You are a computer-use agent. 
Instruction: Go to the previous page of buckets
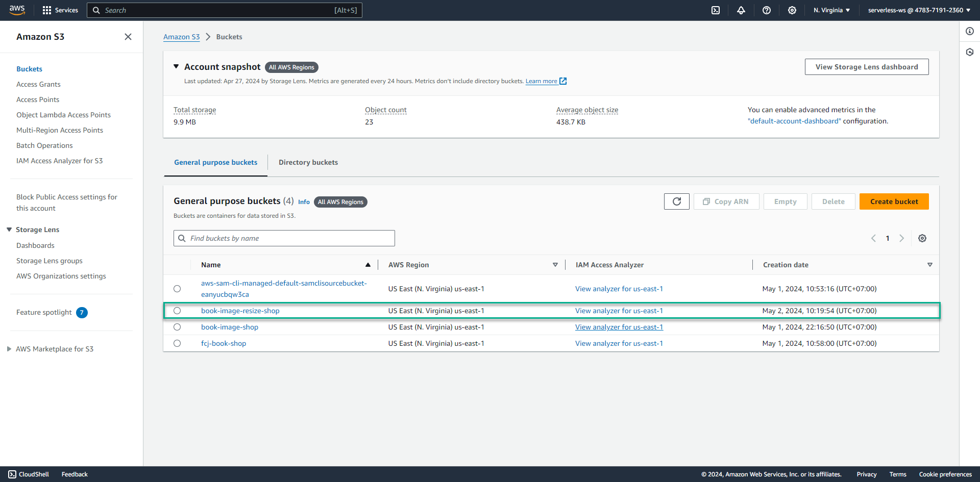click(x=873, y=238)
